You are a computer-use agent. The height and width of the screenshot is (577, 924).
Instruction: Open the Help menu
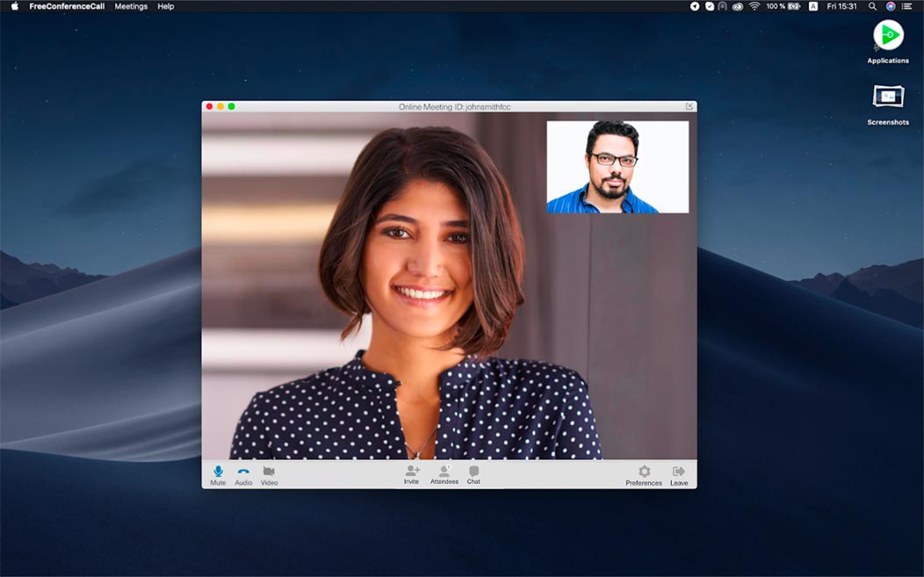166,6
